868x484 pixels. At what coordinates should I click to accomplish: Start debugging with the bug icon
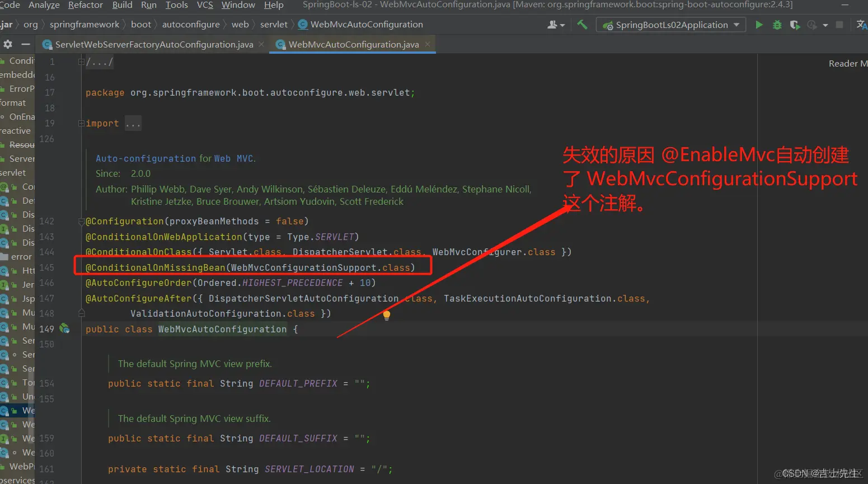click(x=777, y=25)
